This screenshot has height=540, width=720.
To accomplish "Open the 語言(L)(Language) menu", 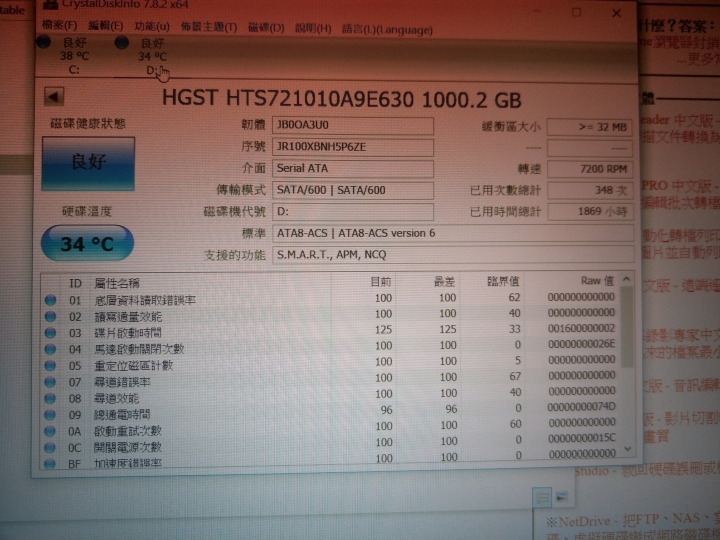I will tap(387, 29).
